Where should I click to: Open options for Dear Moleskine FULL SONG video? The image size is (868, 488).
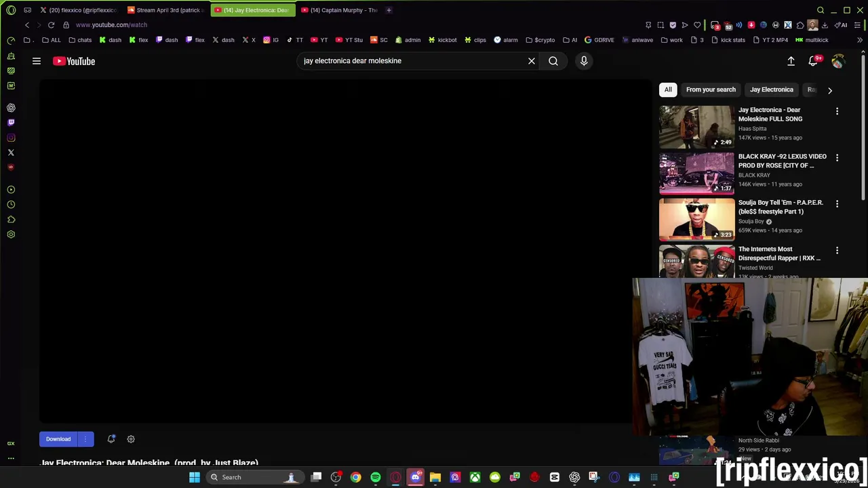click(837, 111)
